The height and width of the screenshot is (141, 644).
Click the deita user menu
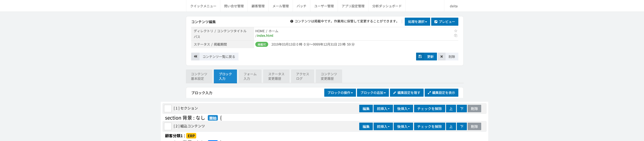click(454, 6)
